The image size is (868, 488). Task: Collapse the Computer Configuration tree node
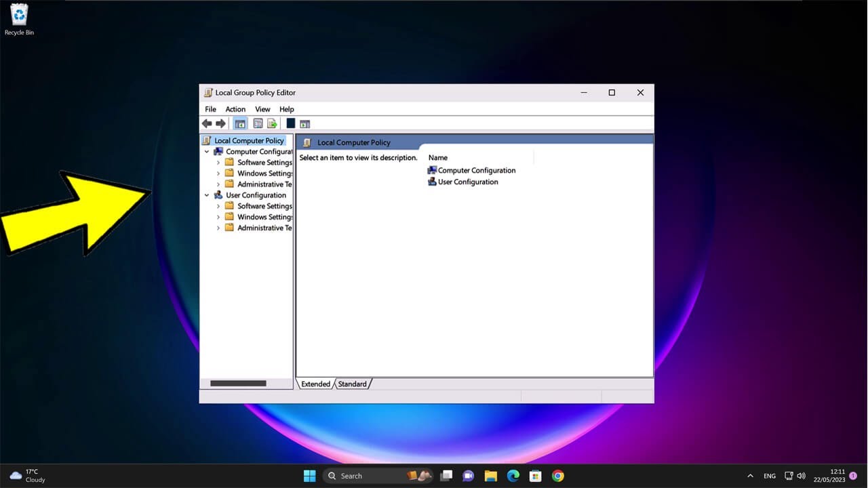pos(207,152)
